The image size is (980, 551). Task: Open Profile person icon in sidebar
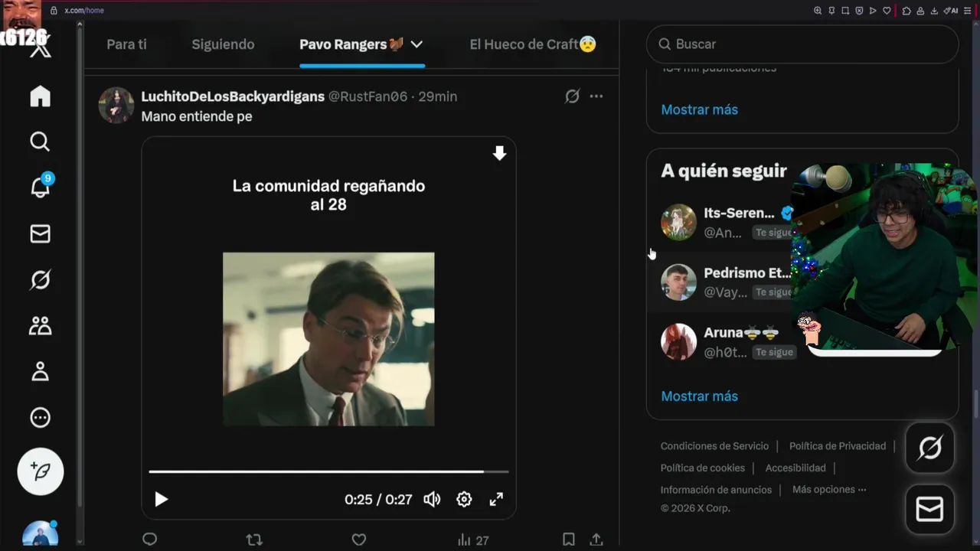coord(40,372)
